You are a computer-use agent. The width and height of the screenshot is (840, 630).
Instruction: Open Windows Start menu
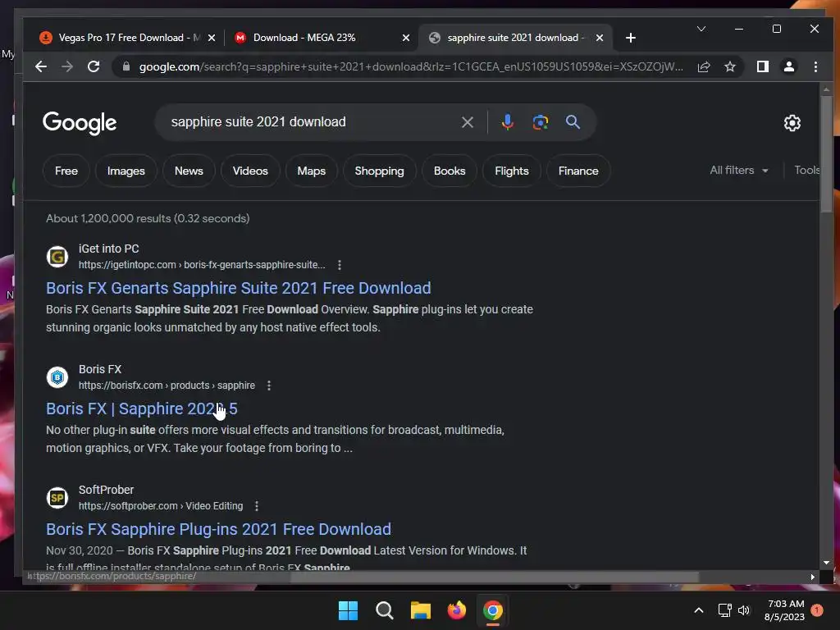tap(348, 610)
